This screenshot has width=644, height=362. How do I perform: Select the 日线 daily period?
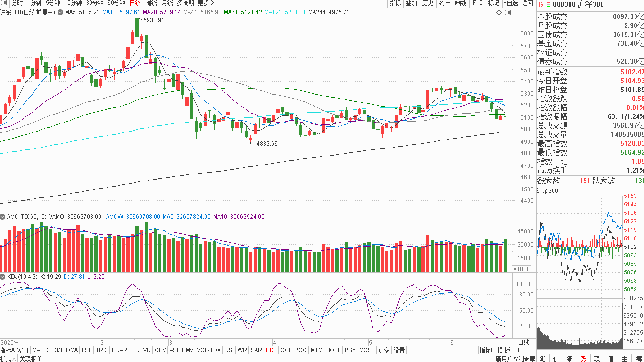click(135, 3)
